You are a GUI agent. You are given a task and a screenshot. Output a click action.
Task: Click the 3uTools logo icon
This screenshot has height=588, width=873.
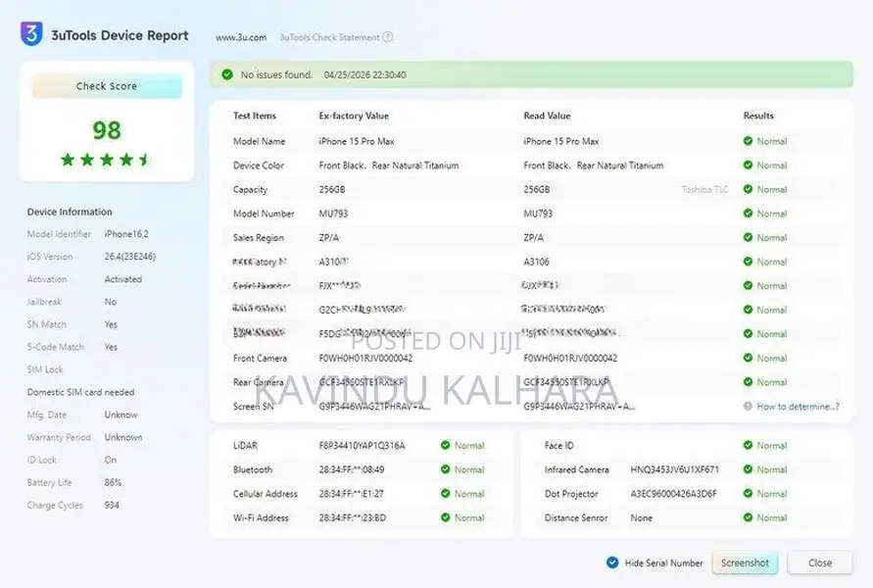[31, 34]
